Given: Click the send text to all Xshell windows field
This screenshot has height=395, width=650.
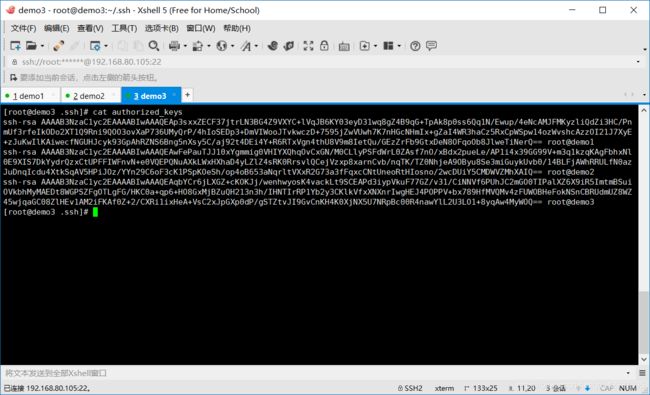Looking at the screenshot, I should [313, 373].
